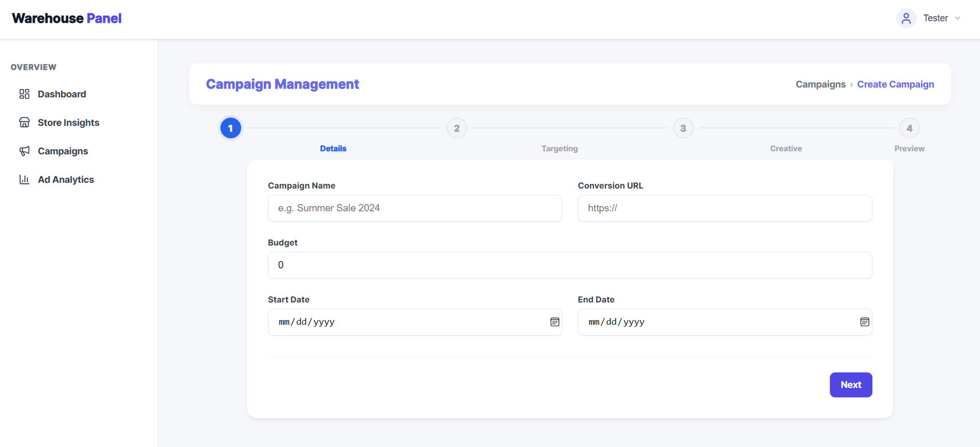The width and height of the screenshot is (980, 447).
Task: Click the Warehouse Panel logo
Action: 67,19
